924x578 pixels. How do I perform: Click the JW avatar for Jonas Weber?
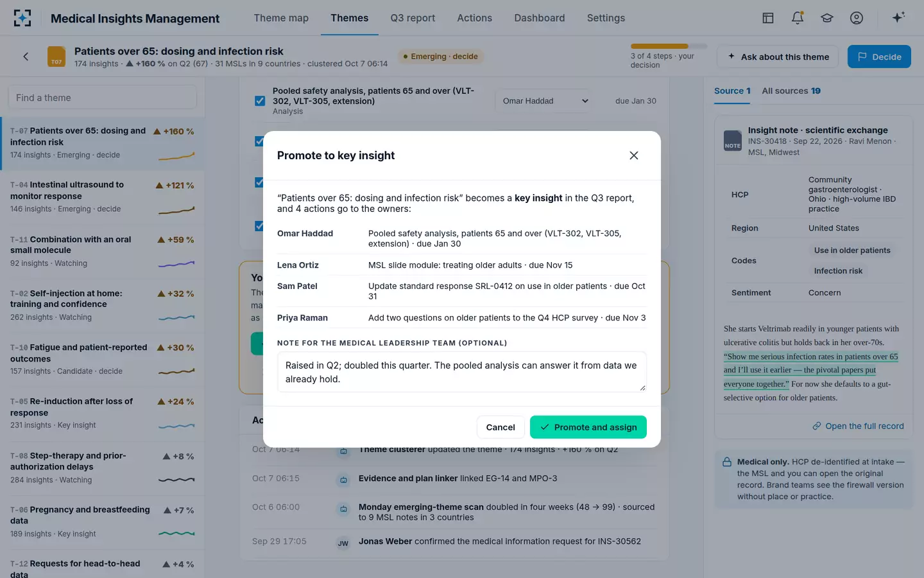[343, 543]
